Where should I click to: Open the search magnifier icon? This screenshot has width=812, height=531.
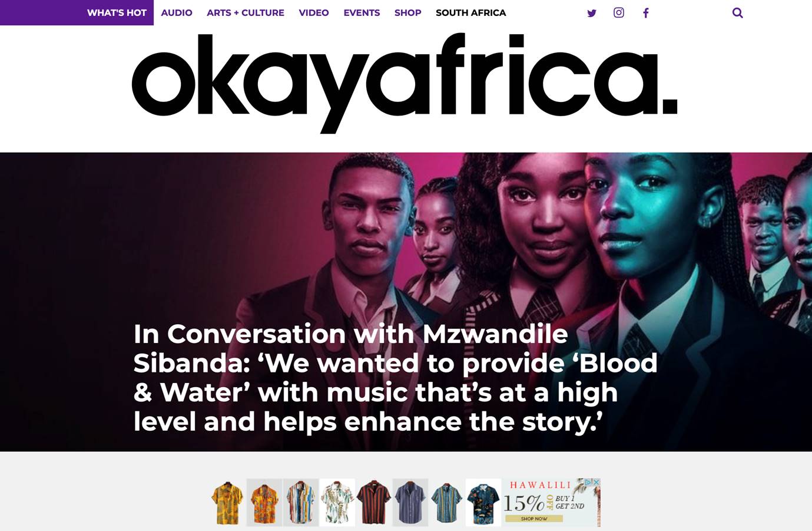click(x=737, y=13)
